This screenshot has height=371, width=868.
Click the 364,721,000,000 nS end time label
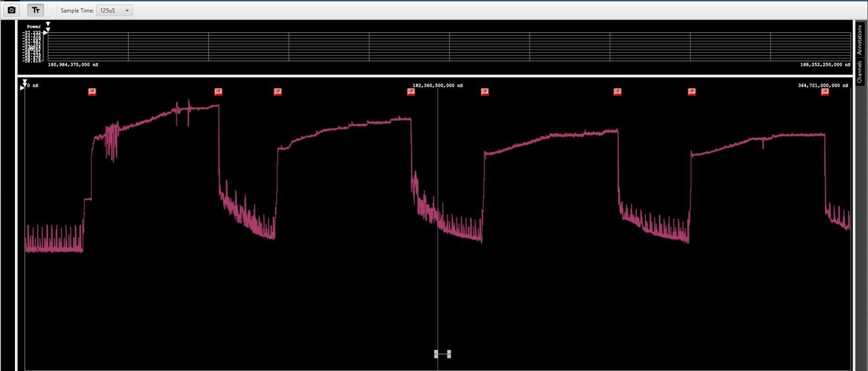pos(823,85)
